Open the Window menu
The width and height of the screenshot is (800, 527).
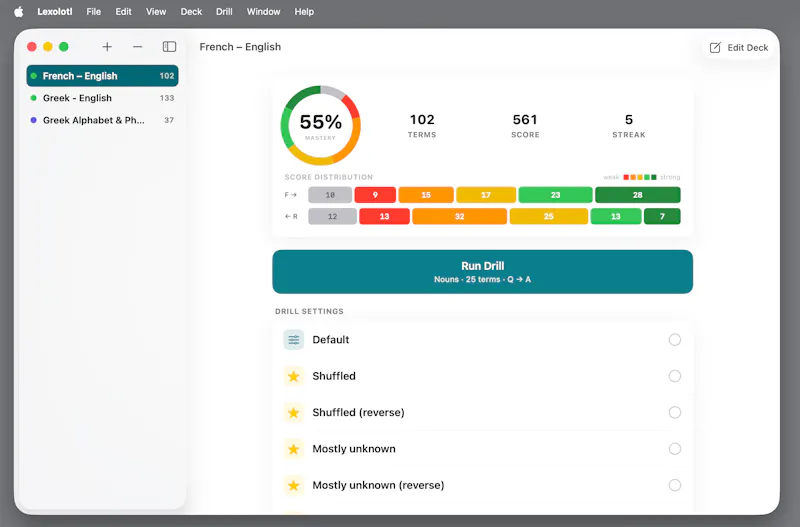tap(263, 12)
